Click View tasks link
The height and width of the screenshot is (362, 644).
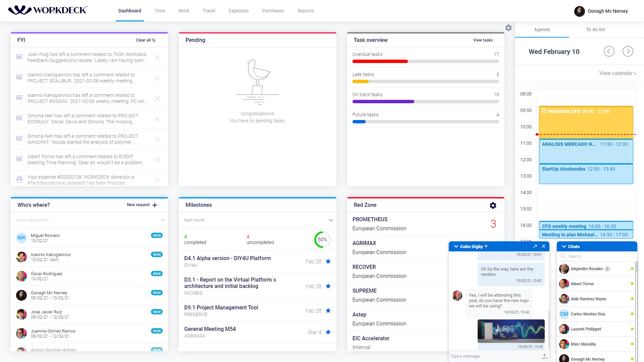[x=483, y=40]
